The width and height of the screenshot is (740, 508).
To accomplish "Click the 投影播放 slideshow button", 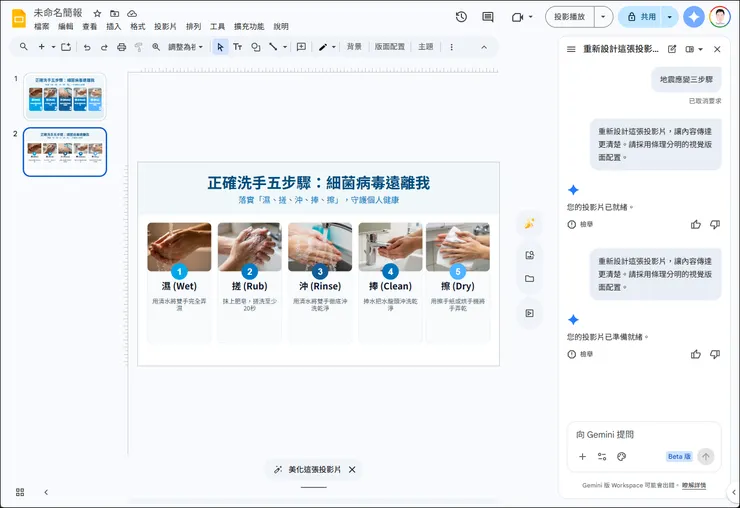I will [x=570, y=17].
